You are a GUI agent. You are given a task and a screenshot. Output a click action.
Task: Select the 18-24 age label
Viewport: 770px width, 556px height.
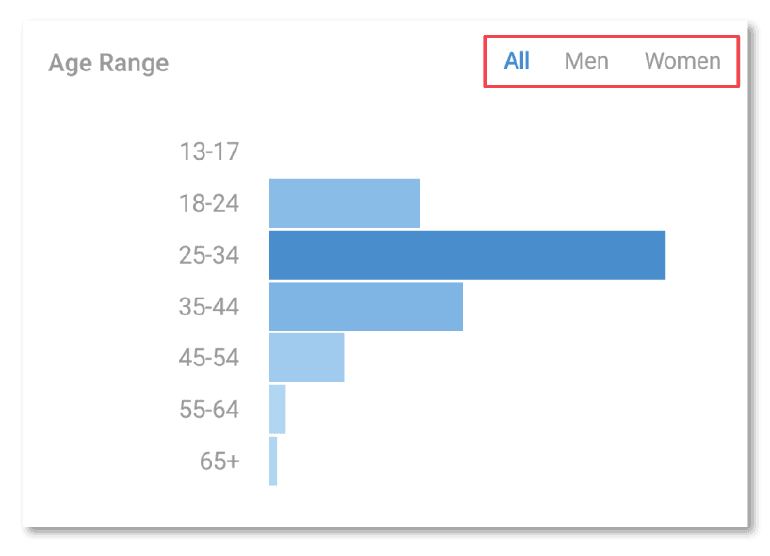coord(209,204)
